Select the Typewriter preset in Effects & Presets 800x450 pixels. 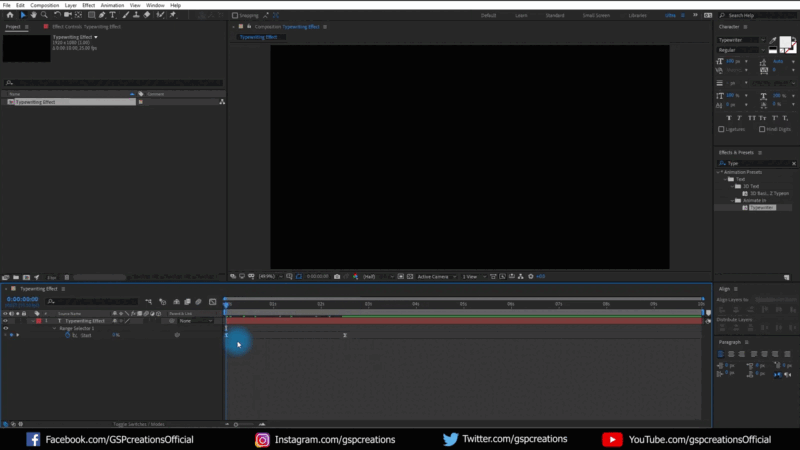coord(762,208)
